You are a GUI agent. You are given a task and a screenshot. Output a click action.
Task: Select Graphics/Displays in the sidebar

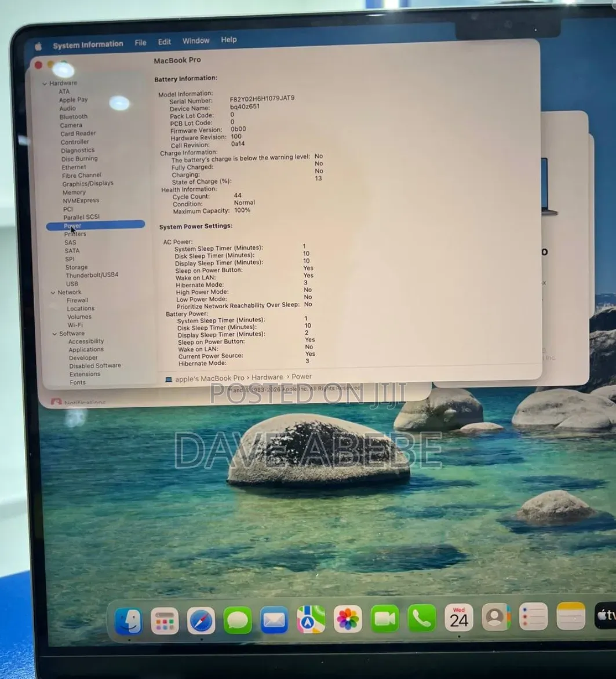pos(88,184)
